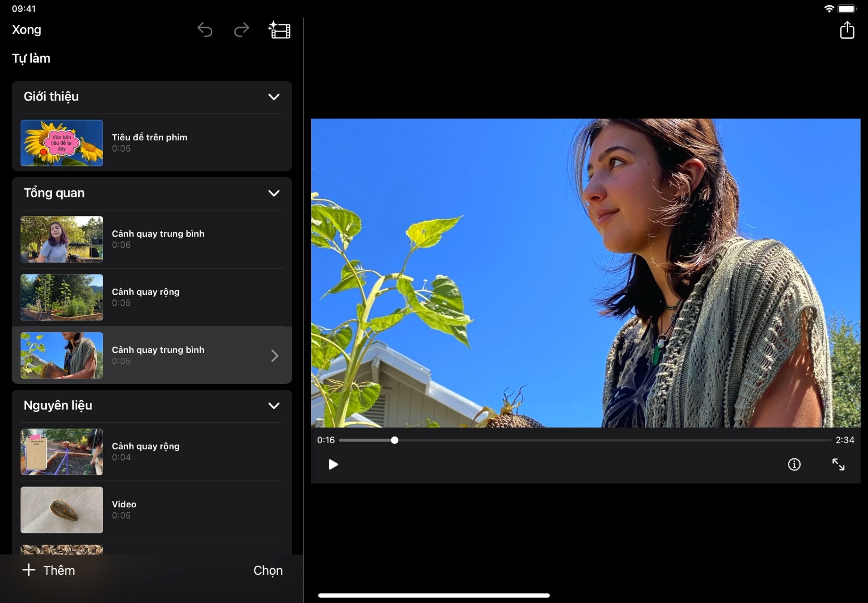Click the plus icon beside Thêm
This screenshot has width=868, height=603.
(29, 570)
